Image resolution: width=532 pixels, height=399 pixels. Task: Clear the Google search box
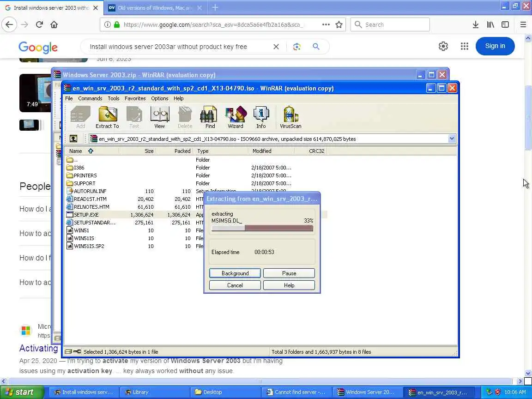pyautogui.click(x=276, y=47)
